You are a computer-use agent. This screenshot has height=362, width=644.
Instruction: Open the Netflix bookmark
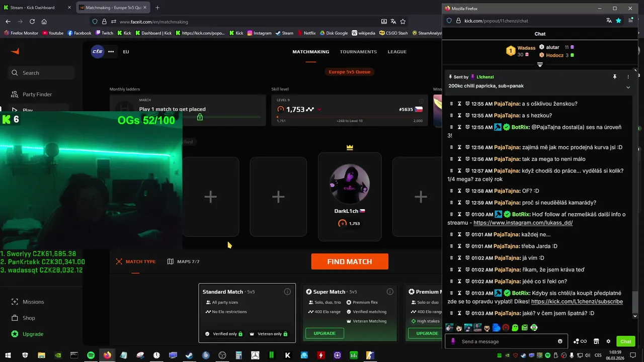coord(306,33)
